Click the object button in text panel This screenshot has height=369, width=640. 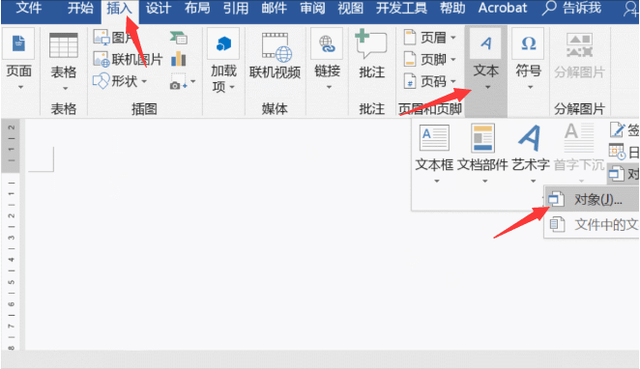tap(623, 173)
